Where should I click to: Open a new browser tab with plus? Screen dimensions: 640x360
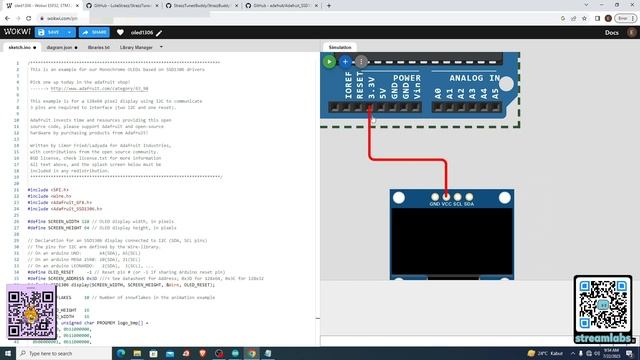329,6
